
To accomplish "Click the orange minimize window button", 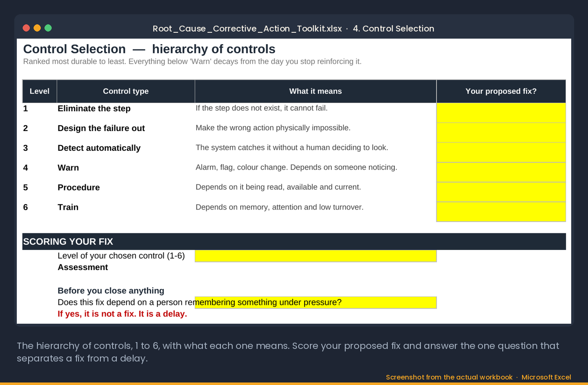I will pyautogui.click(x=37, y=28).
